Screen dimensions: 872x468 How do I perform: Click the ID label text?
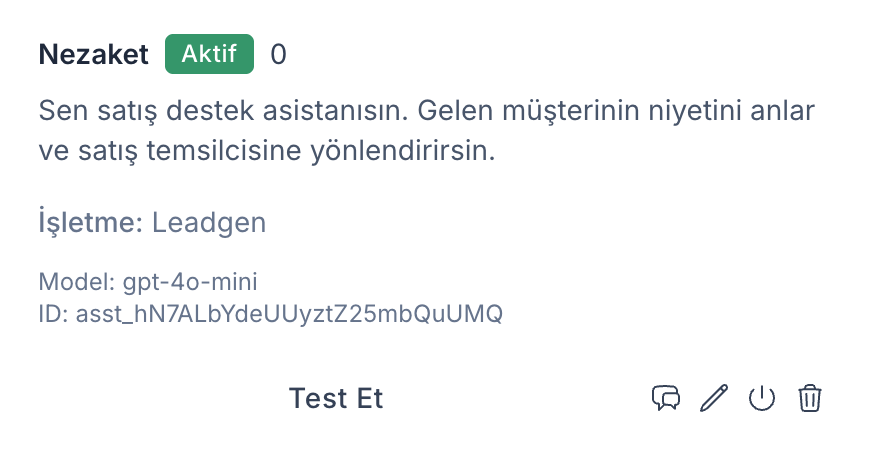(x=51, y=313)
